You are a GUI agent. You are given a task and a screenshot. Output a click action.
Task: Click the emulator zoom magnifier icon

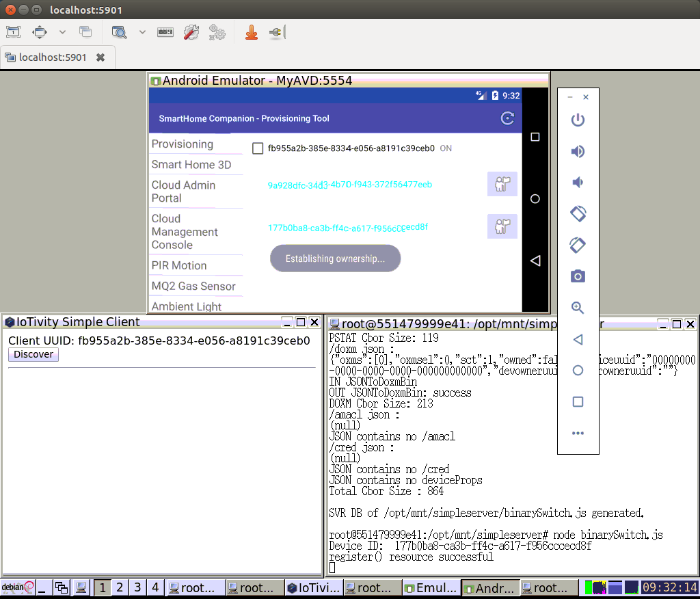point(578,308)
